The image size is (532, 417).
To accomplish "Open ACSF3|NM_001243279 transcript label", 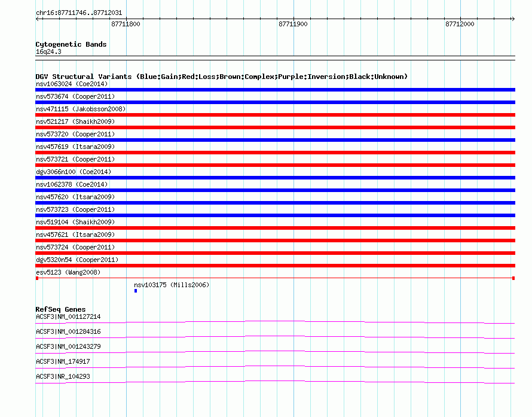I will (x=68, y=347).
